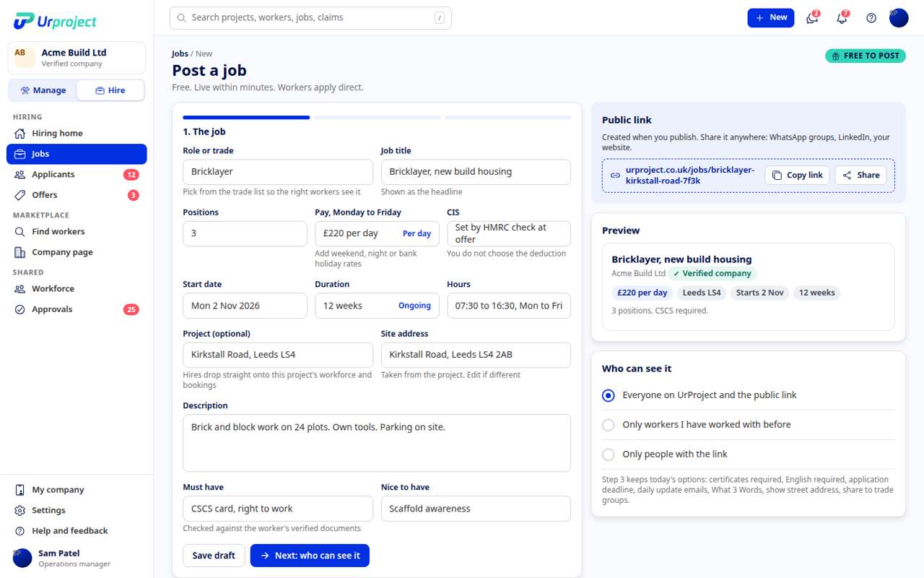Open the user avatar in the header
Screen dimensions: 924x578
(899, 18)
